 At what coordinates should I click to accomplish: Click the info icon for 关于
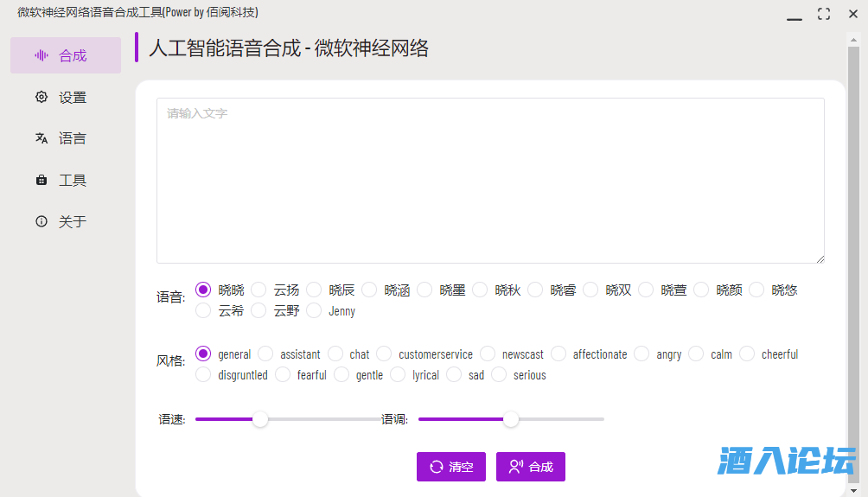coord(41,221)
